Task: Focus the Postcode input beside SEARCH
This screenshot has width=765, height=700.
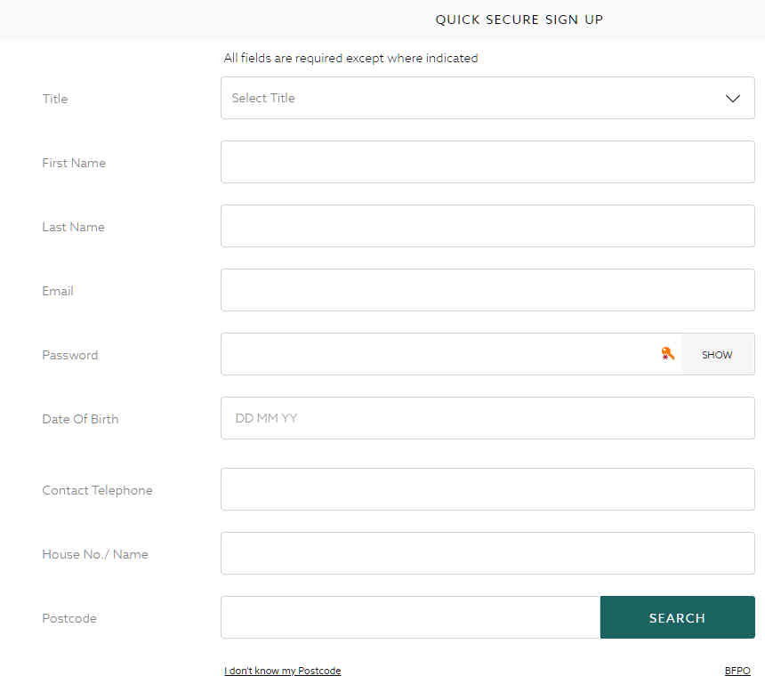Action: pyautogui.click(x=409, y=616)
